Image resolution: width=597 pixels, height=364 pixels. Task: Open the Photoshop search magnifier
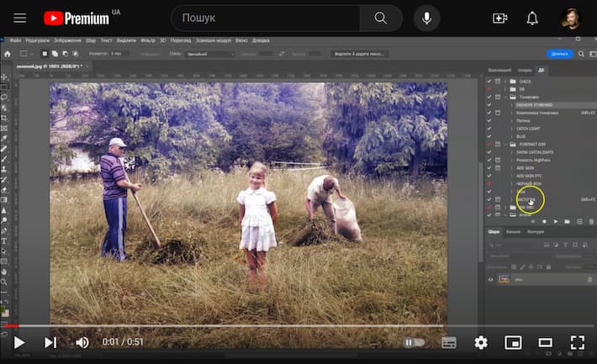coord(581,54)
